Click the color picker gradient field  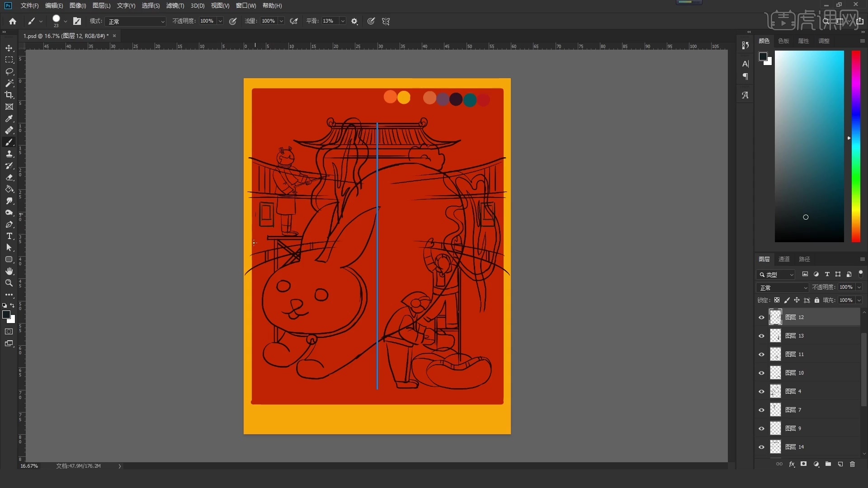pyautogui.click(x=809, y=146)
